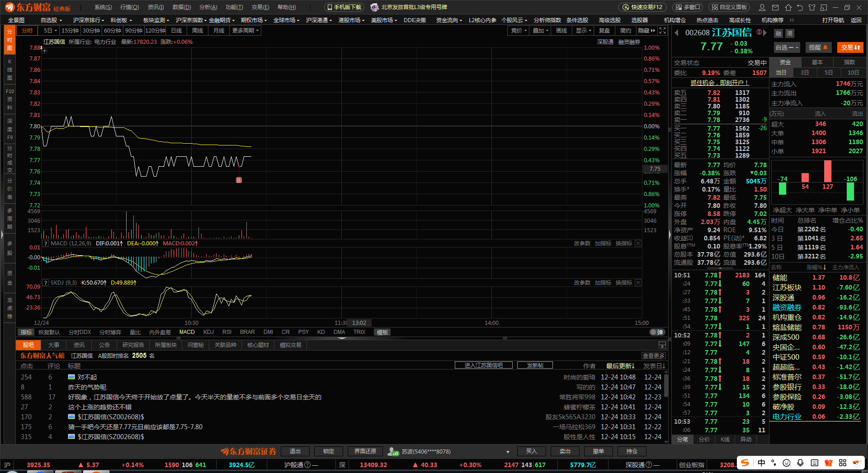Sort posts by 发表日 column
The image size is (868, 473).
654,366
